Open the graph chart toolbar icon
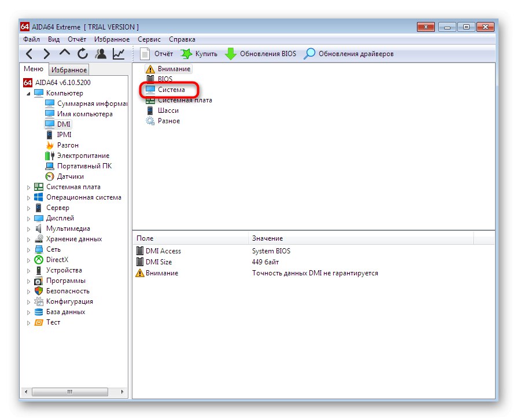517x420 pixels. 119,53
